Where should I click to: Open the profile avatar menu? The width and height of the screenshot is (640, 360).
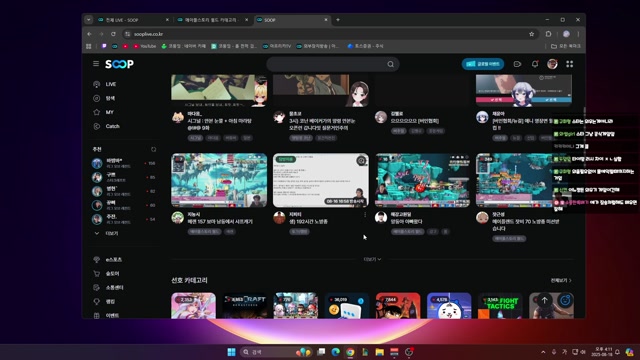[x=552, y=64]
